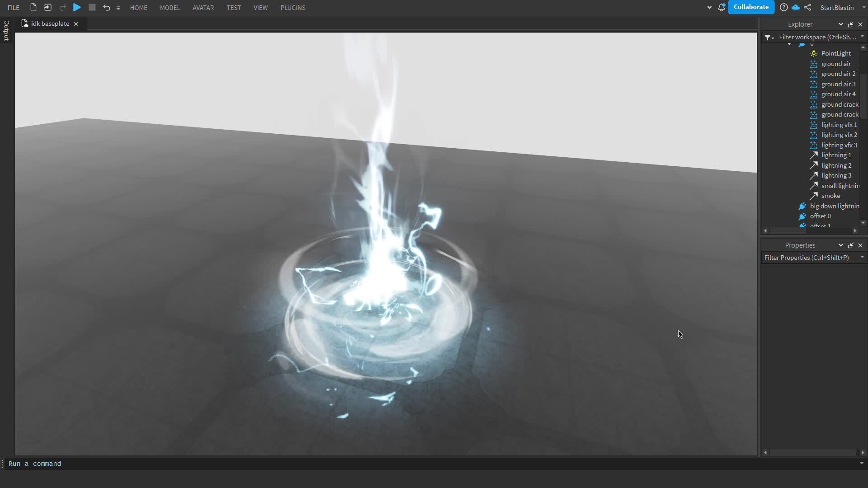Close the idk baseplate tab

pos(75,24)
